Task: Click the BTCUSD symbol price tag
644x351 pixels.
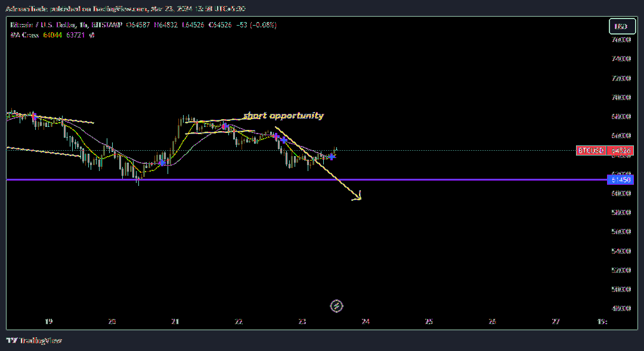Action: tap(591, 151)
